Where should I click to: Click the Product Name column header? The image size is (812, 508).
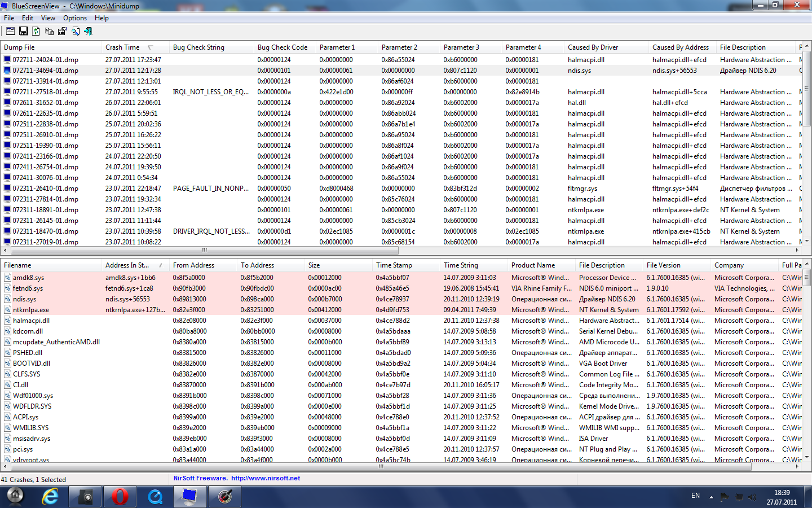[542, 265]
